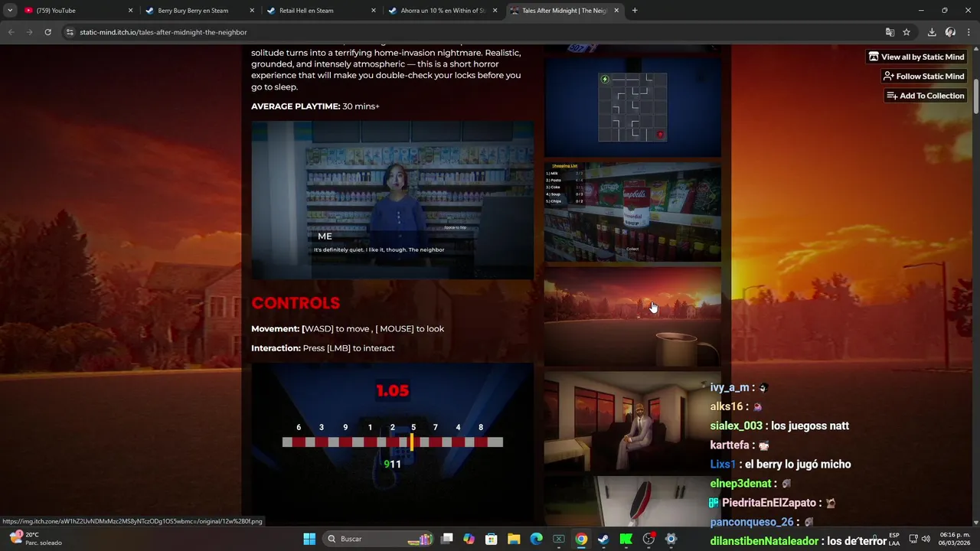Open Steam from the taskbar

pos(603,539)
